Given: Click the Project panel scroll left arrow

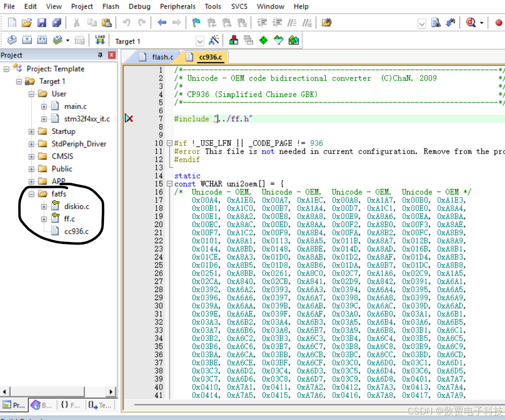Looking at the screenshot, I should pyautogui.click(x=4, y=391).
